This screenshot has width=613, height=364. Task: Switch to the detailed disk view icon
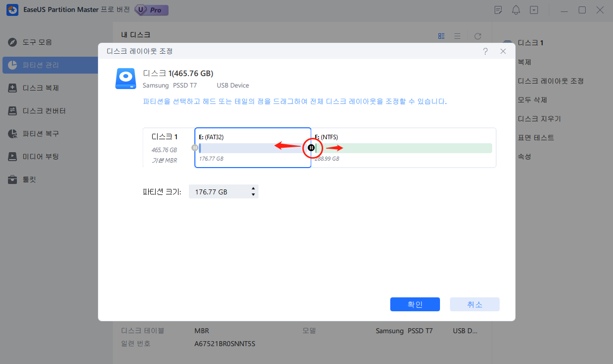click(x=441, y=36)
